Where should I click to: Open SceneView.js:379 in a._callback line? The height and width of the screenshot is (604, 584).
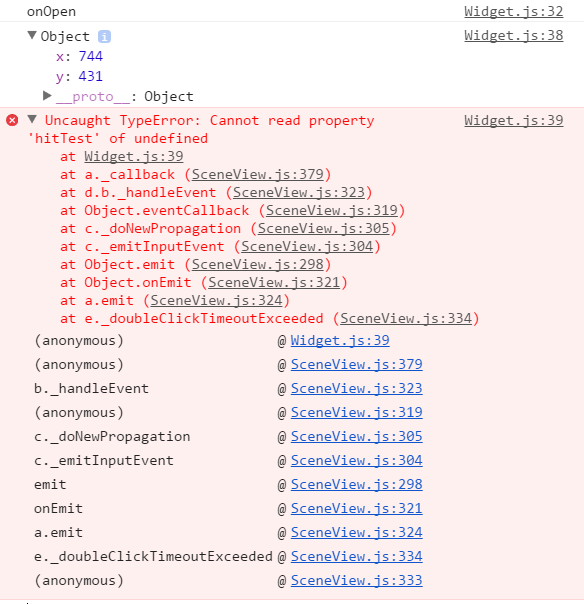click(258, 174)
